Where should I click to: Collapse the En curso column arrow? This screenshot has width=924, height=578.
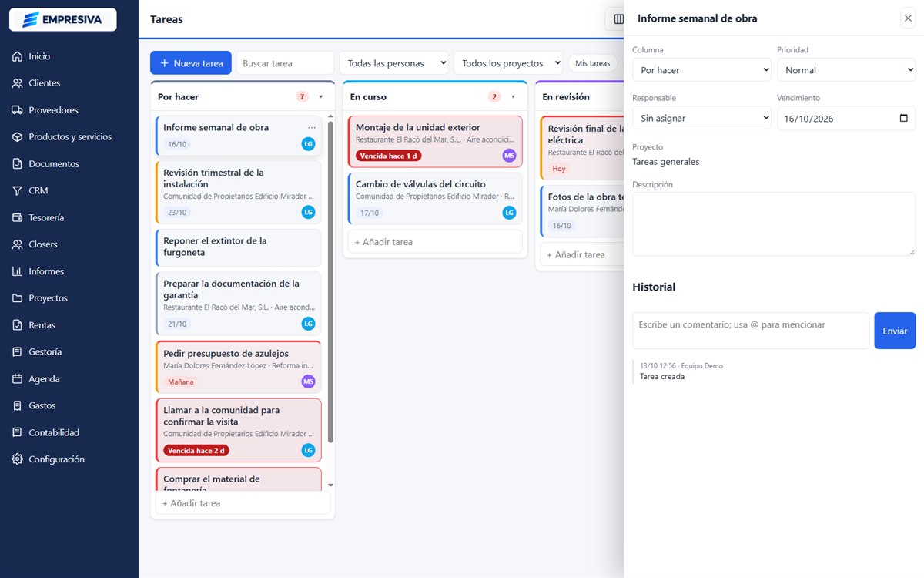513,97
